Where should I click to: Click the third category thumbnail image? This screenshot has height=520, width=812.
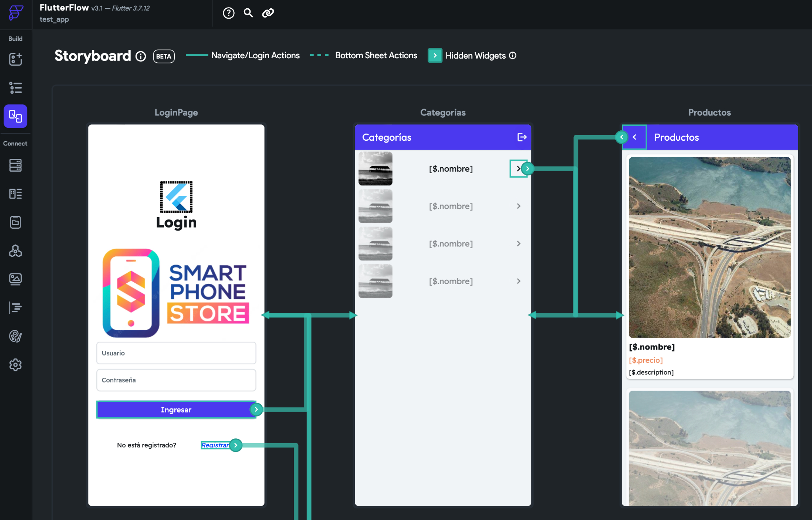point(375,244)
